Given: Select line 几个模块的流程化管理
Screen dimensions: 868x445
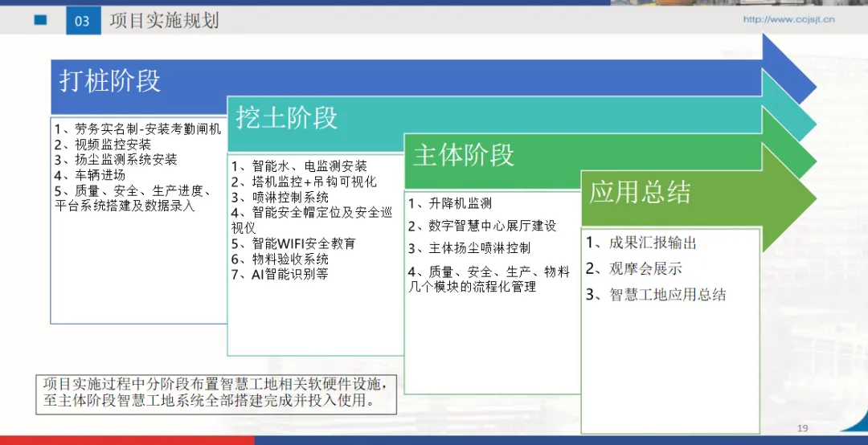Looking at the screenshot, I should [473, 287].
